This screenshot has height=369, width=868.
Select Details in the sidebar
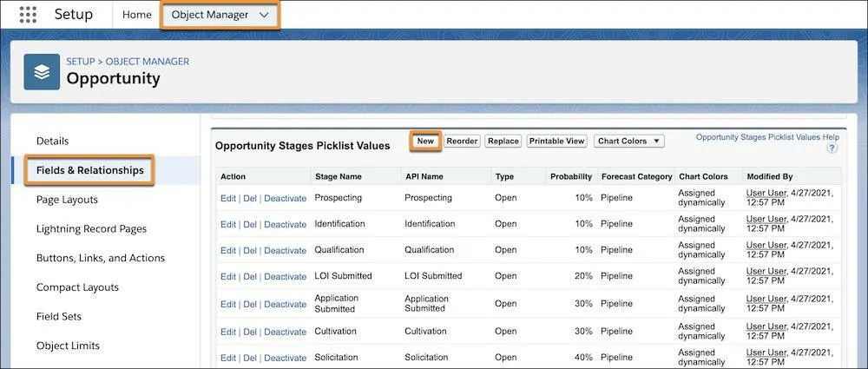[x=53, y=142]
